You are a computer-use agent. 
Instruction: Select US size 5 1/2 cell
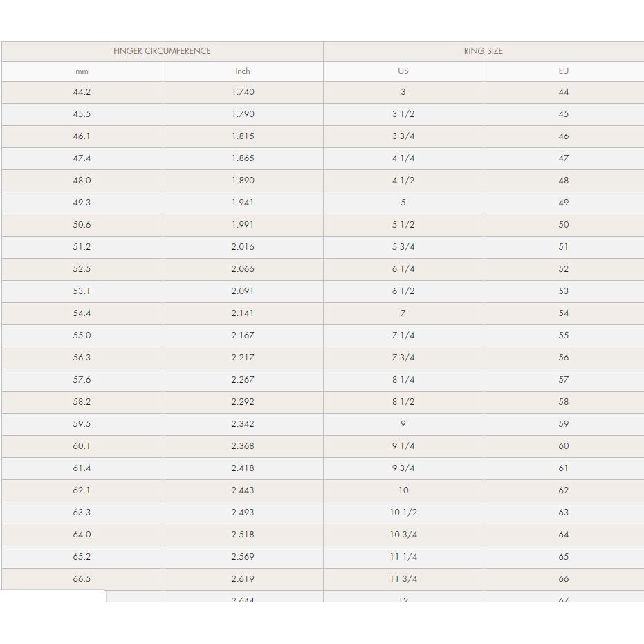click(403, 225)
